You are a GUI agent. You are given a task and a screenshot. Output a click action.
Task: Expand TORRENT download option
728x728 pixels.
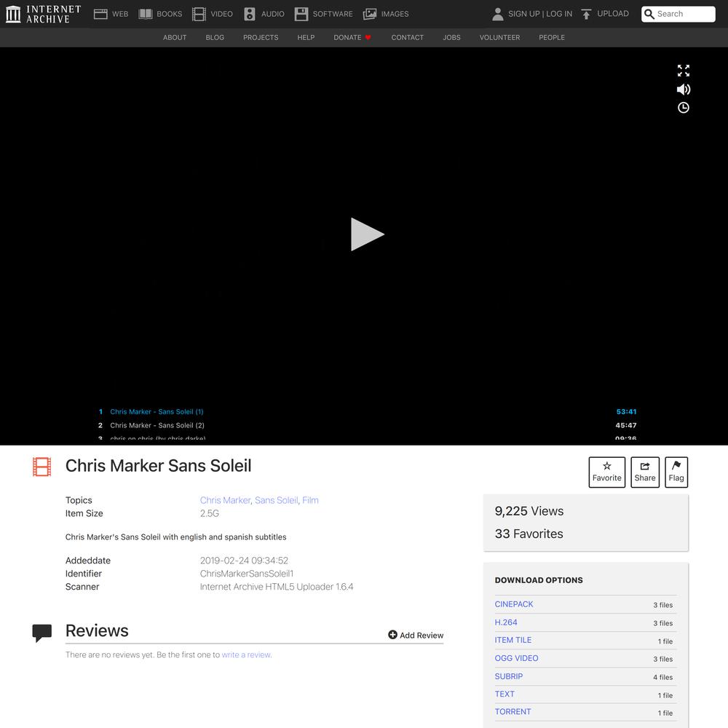click(513, 711)
